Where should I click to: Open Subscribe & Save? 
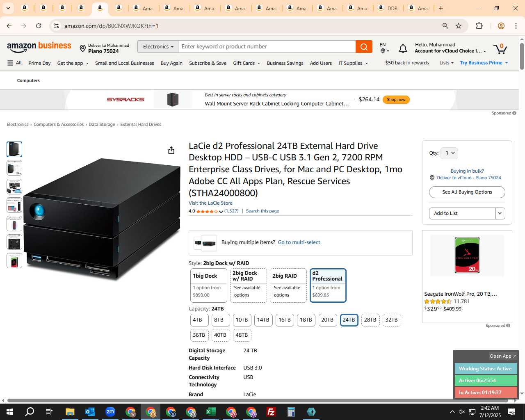coord(208,63)
